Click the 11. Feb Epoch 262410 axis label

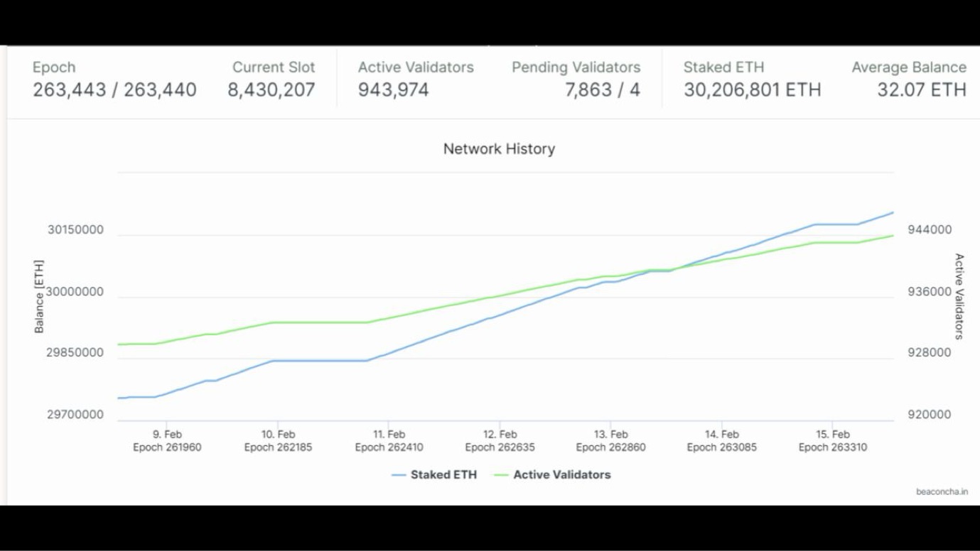coord(389,440)
